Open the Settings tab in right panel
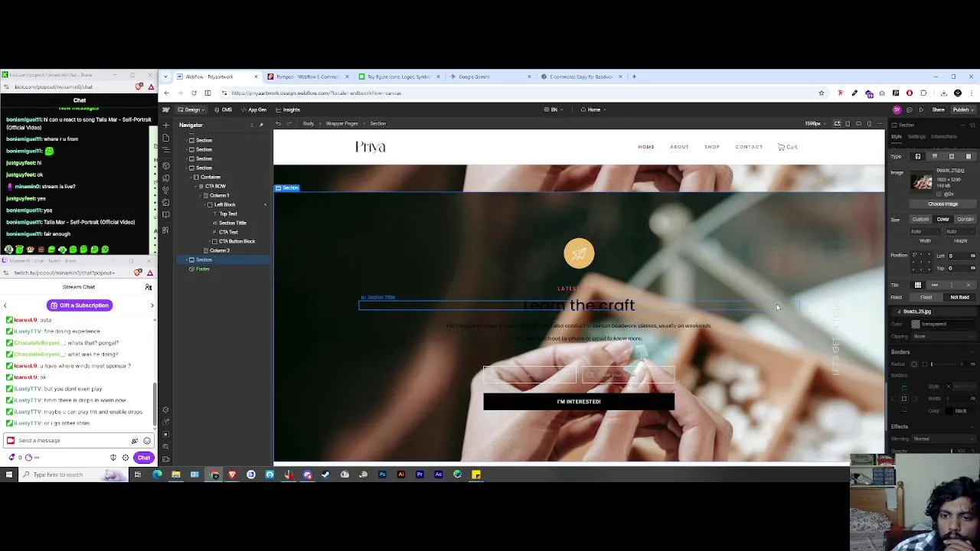 click(916, 137)
